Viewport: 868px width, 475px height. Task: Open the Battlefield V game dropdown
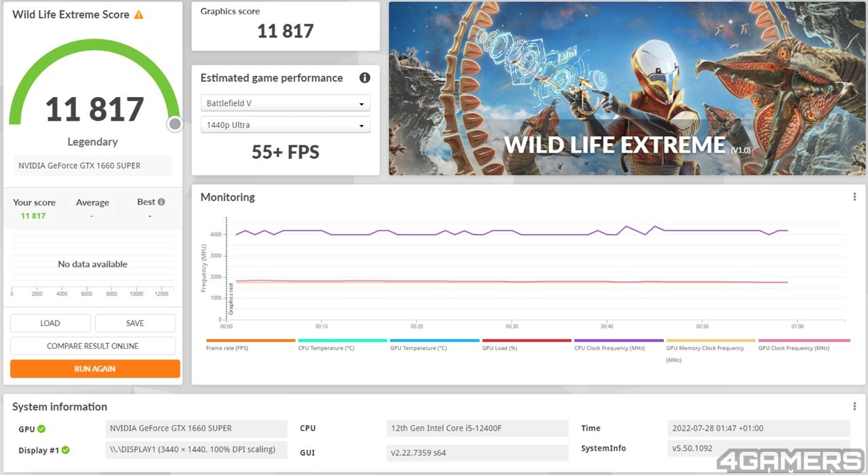tap(285, 103)
